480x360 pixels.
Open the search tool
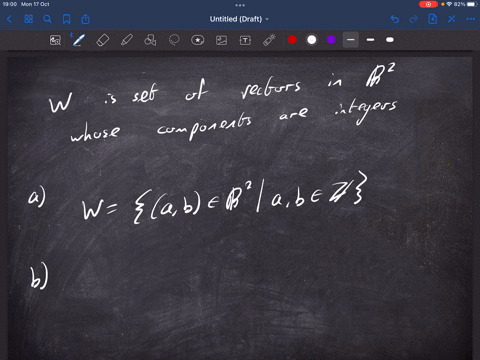click(x=47, y=19)
